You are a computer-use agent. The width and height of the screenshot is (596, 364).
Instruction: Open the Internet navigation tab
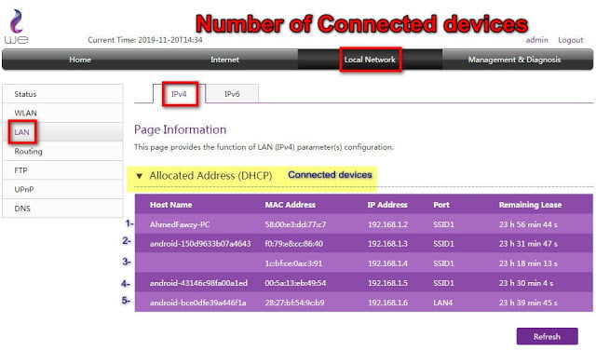point(224,60)
